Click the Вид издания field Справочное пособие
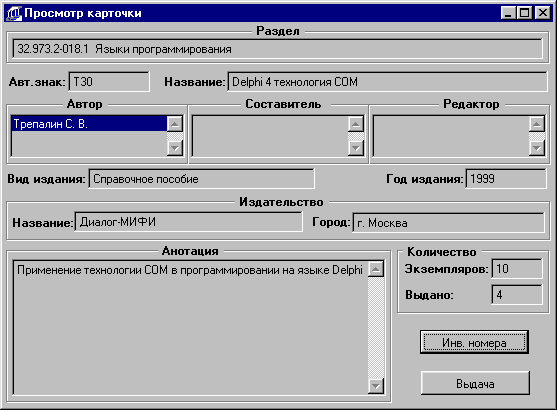Image resolution: width=557 pixels, height=410 pixels. [x=201, y=179]
